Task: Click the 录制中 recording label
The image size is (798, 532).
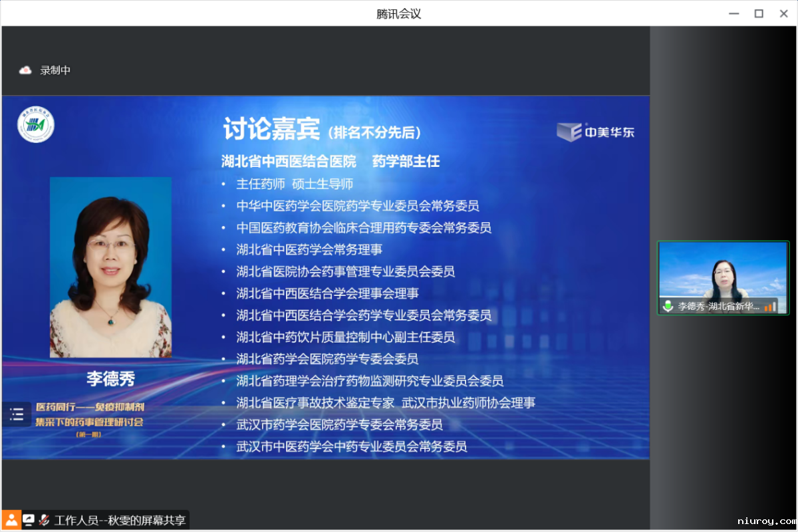Action: pos(55,70)
